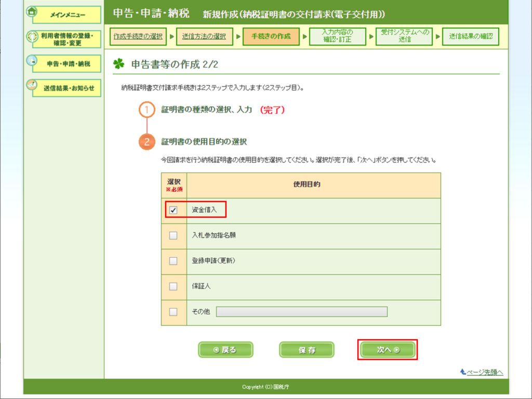The height and width of the screenshot is (399, 532).
Task: Enable the その他 checkbox
Action: pos(174,312)
